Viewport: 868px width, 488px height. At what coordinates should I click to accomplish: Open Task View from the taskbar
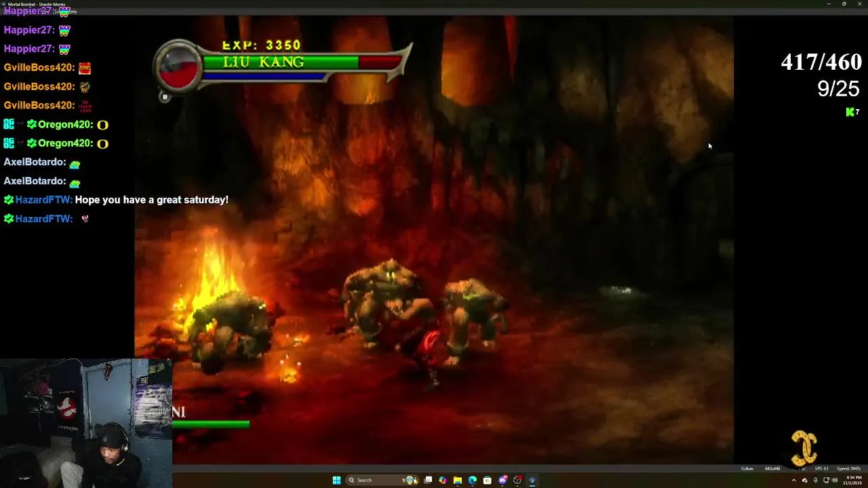coord(428,480)
